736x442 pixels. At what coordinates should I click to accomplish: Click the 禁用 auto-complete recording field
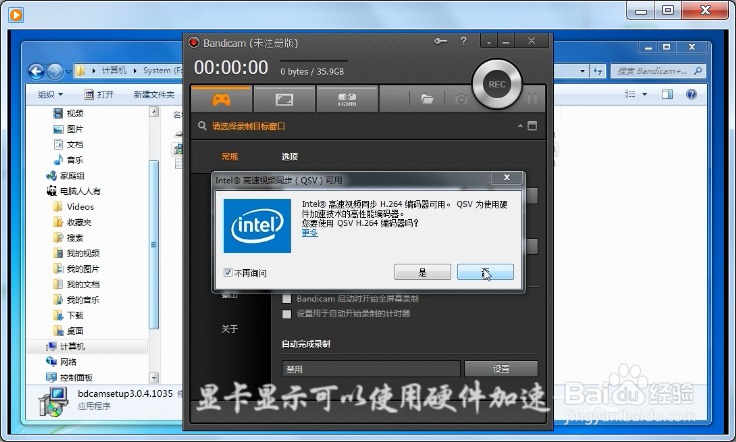click(x=371, y=369)
